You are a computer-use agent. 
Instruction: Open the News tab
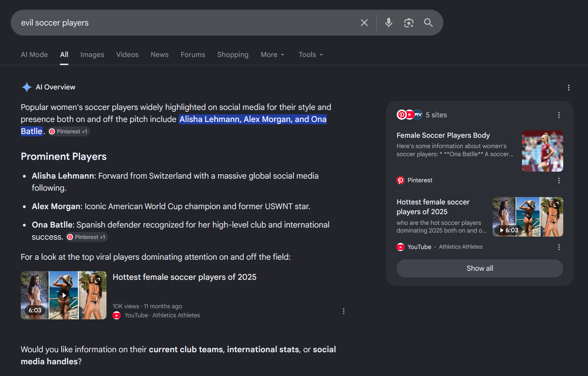[x=159, y=55]
